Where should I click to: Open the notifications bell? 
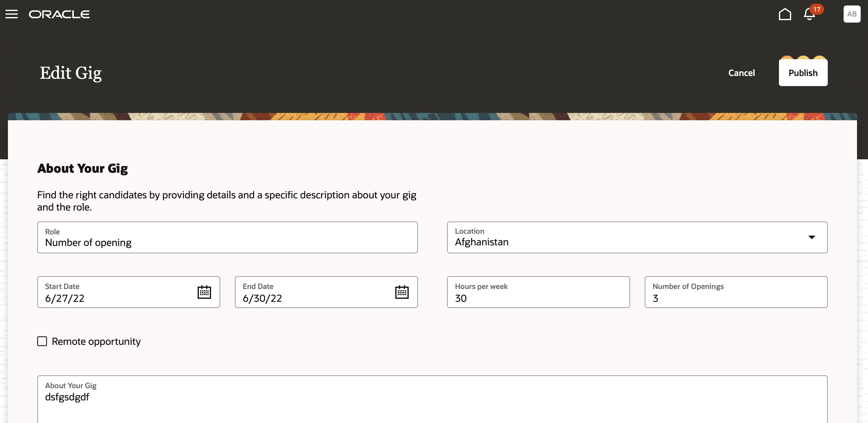[809, 14]
